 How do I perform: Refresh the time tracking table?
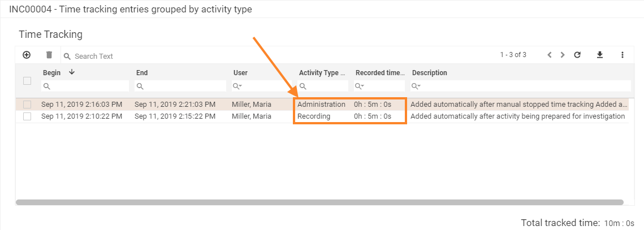click(577, 55)
